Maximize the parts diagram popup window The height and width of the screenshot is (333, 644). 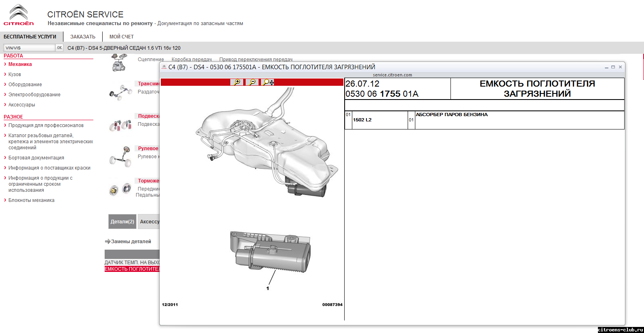pyautogui.click(x=613, y=67)
